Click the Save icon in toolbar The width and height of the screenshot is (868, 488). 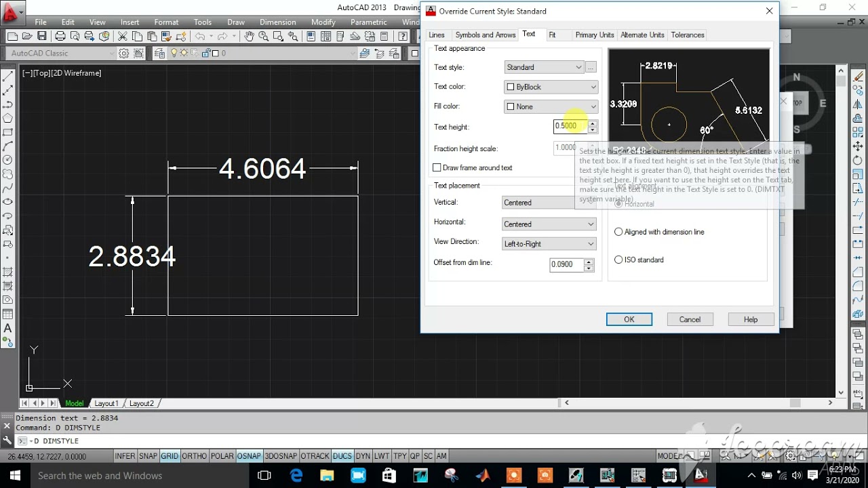pos(42,36)
